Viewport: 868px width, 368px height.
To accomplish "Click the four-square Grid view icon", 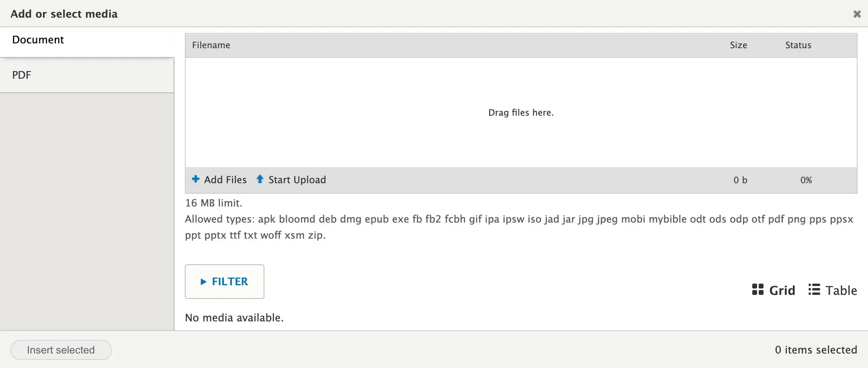I will coord(757,290).
